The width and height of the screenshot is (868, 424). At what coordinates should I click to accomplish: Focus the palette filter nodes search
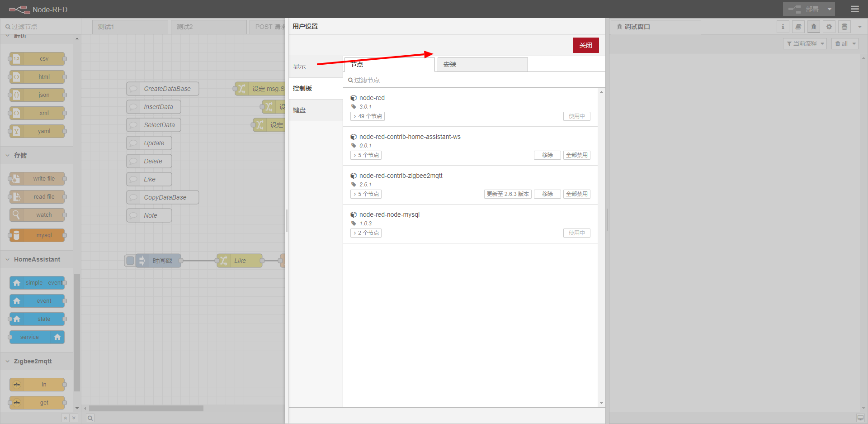point(41,27)
